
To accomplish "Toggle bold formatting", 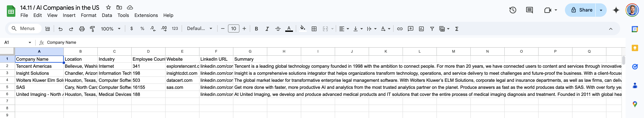I will pos(256,29).
